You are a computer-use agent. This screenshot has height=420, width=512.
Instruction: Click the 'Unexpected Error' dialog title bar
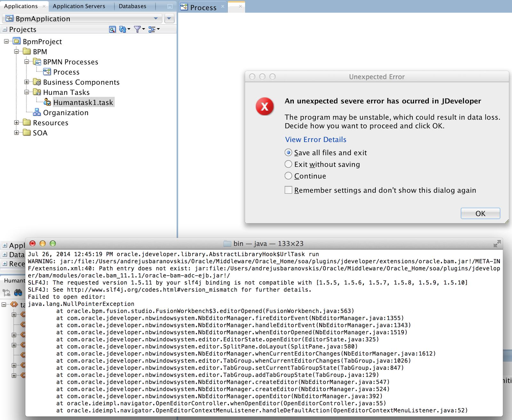click(377, 77)
